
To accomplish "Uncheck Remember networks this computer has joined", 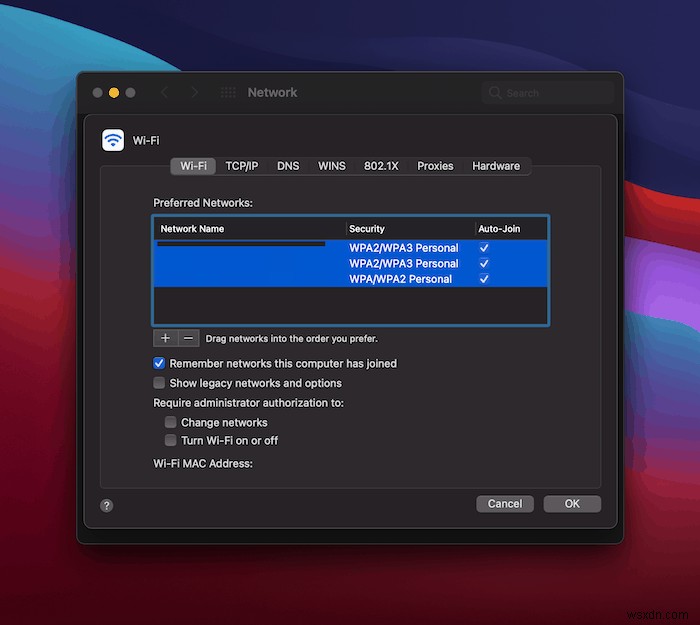I will pyautogui.click(x=159, y=363).
